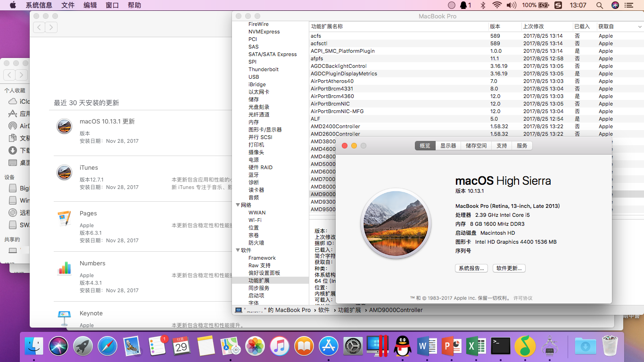Open the yellow Notes app in Dock
This screenshot has width=644, height=362.
[x=206, y=347]
